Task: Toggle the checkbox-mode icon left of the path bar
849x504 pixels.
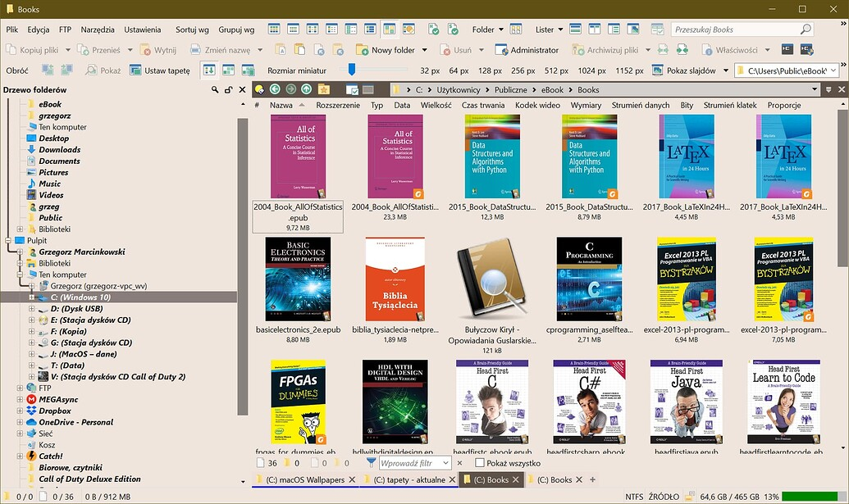Action: click(352, 89)
